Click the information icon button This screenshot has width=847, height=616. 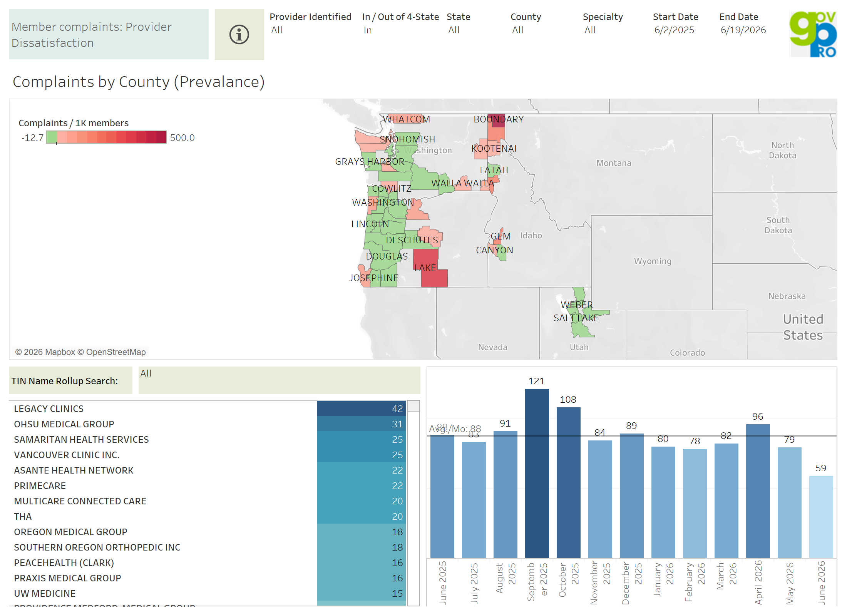[239, 35]
